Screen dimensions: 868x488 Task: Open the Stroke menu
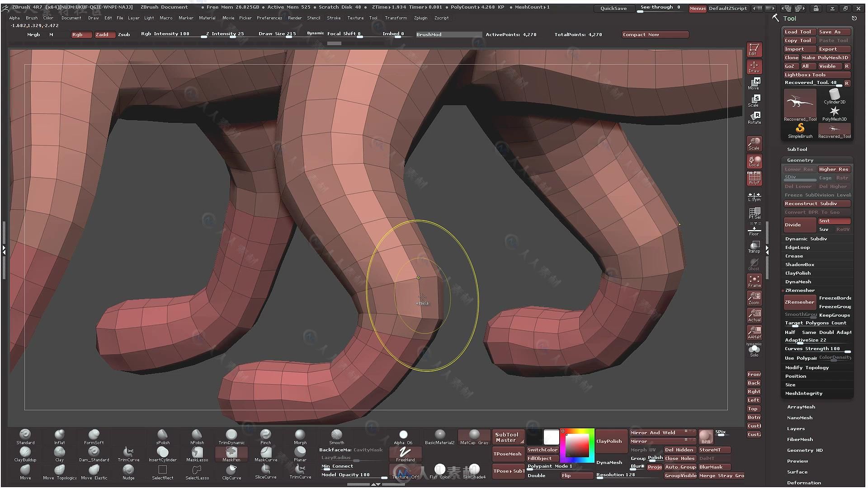(x=334, y=18)
